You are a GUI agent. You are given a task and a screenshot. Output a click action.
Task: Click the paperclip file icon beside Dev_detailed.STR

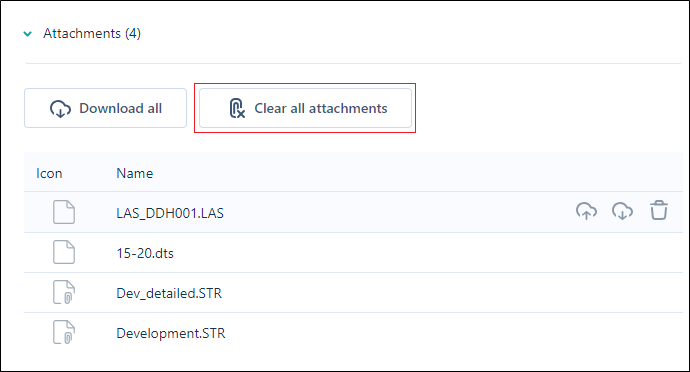pyautogui.click(x=64, y=292)
